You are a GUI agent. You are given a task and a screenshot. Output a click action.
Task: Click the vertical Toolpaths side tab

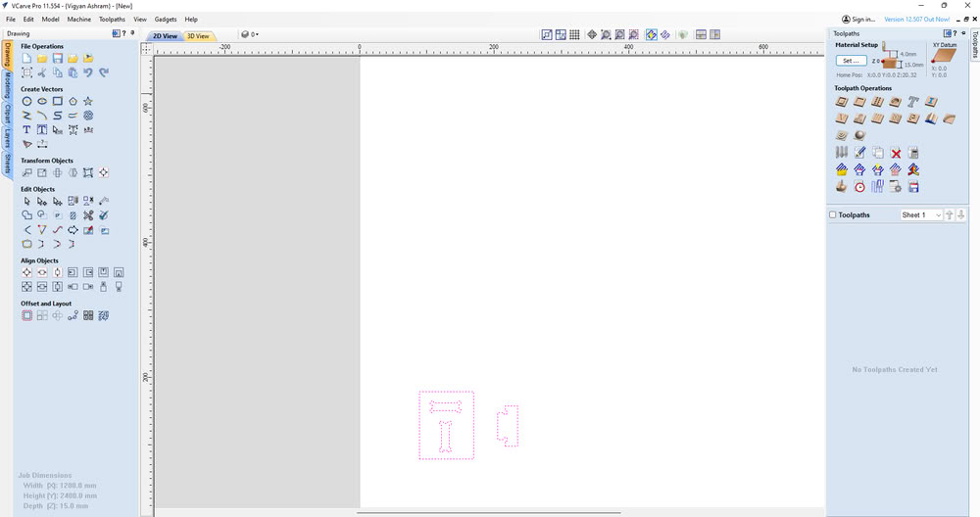(974, 45)
